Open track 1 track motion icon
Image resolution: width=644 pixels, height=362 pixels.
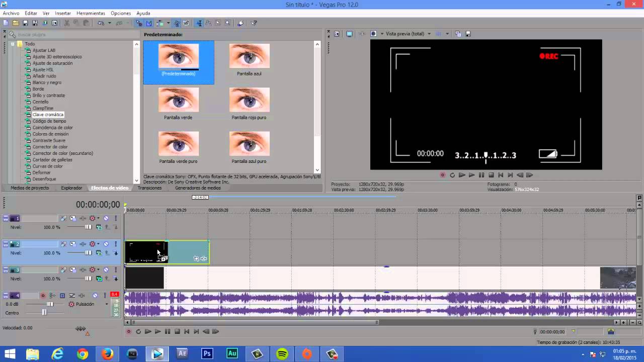73,218
